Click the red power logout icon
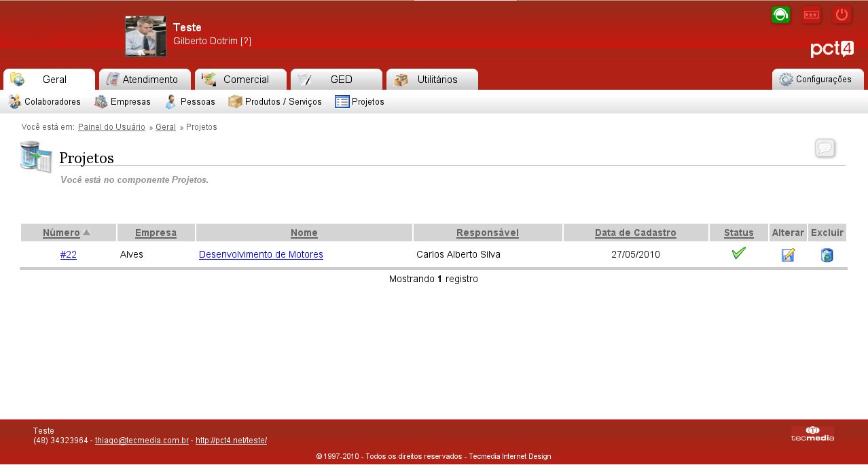The height and width of the screenshot is (465, 868). [x=842, y=15]
